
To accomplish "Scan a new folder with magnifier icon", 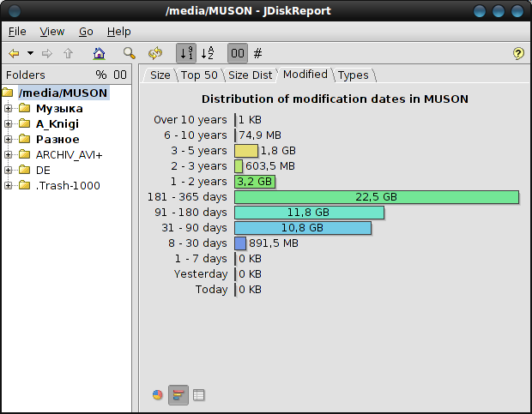I will click(x=130, y=53).
